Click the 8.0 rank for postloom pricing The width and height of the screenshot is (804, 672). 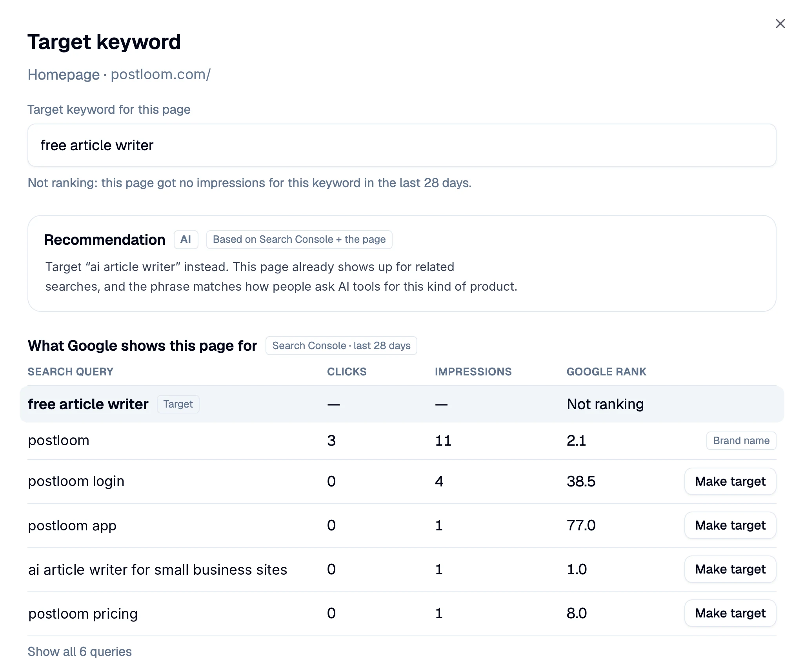[577, 613]
